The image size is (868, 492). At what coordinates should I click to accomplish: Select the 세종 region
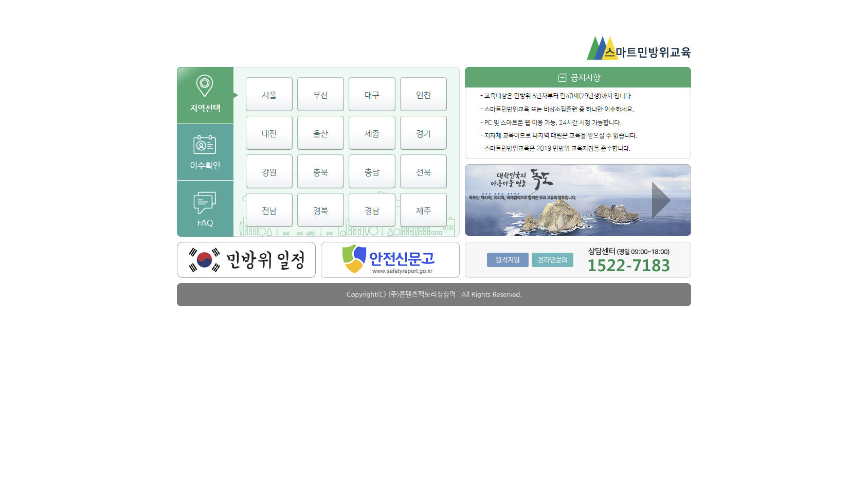click(x=372, y=133)
